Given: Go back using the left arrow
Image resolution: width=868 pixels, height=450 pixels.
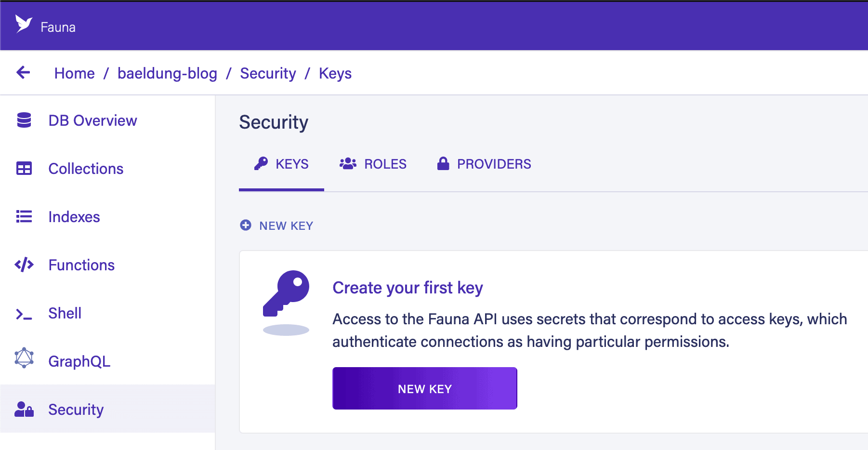Looking at the screenshot, I should pos(23,73).
